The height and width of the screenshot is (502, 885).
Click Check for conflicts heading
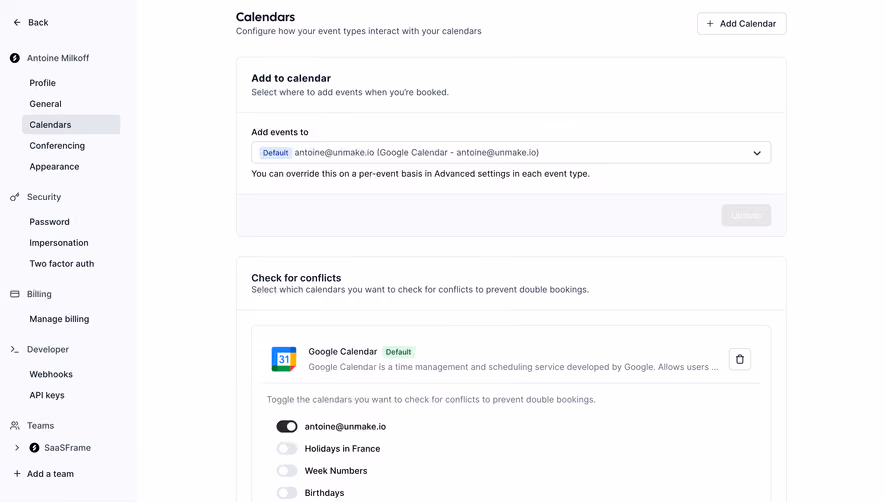point(296,278)
